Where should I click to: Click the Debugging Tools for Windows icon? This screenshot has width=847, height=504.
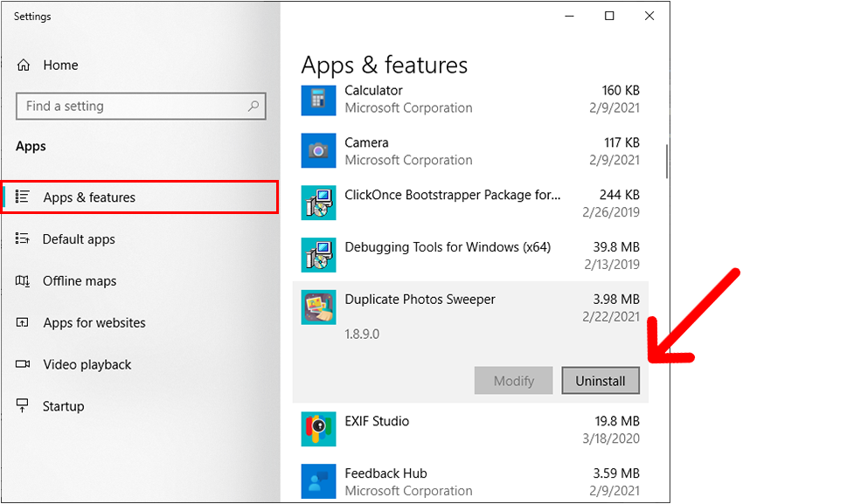point(318,255)
